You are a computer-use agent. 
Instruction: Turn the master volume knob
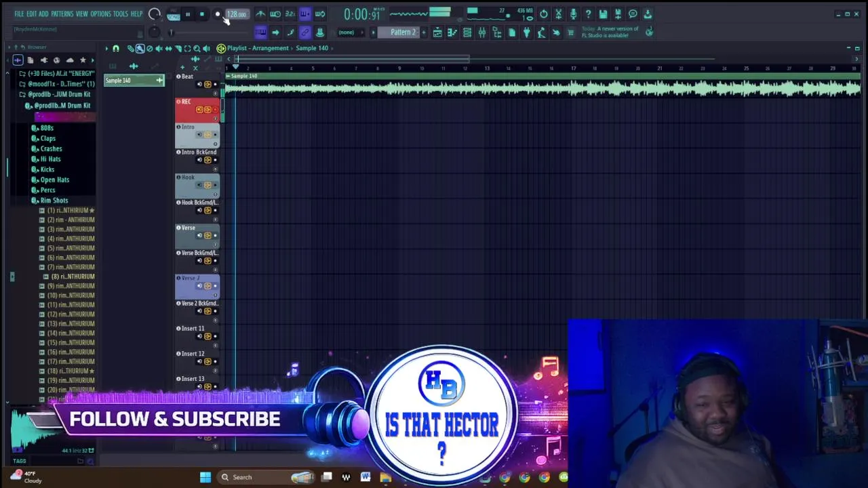(155, 14)
